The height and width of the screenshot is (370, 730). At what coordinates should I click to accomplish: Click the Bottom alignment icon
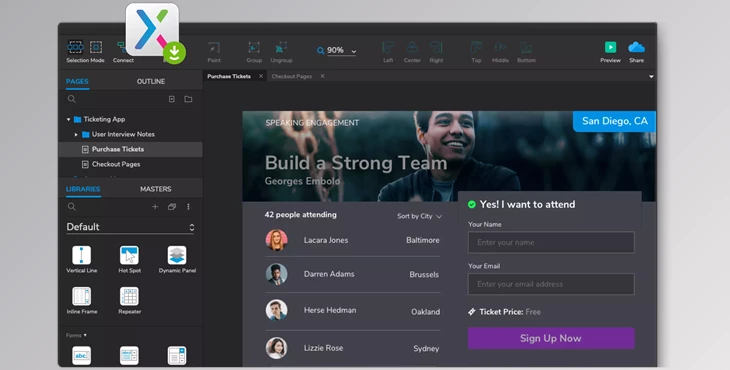pos(526,47)
